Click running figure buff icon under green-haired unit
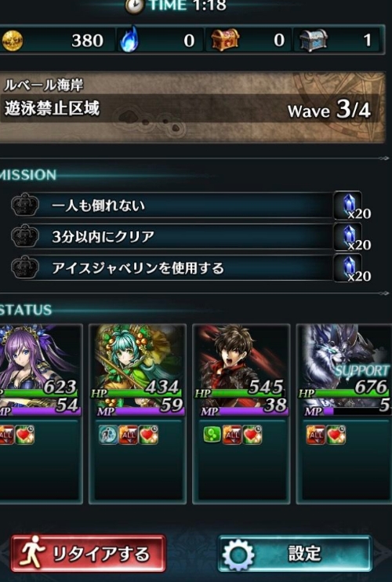The image size is (392, 582). click(x=108, y=435)
